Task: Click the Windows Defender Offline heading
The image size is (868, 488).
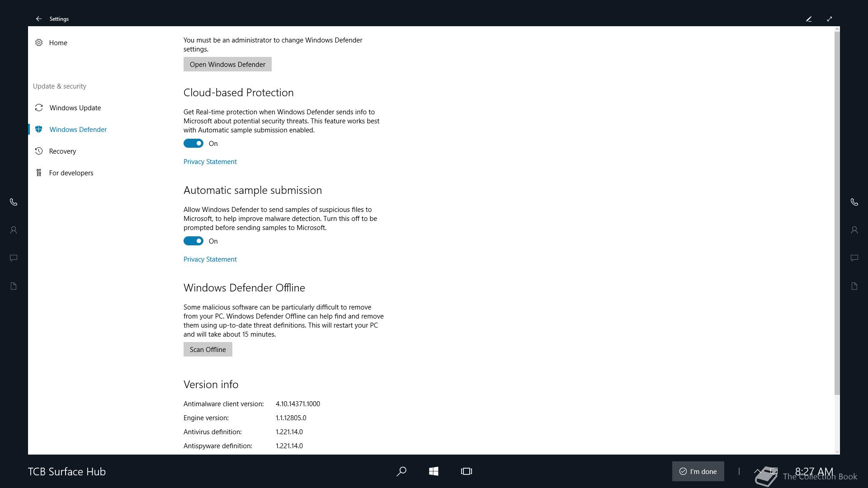Action: (244, 287)
